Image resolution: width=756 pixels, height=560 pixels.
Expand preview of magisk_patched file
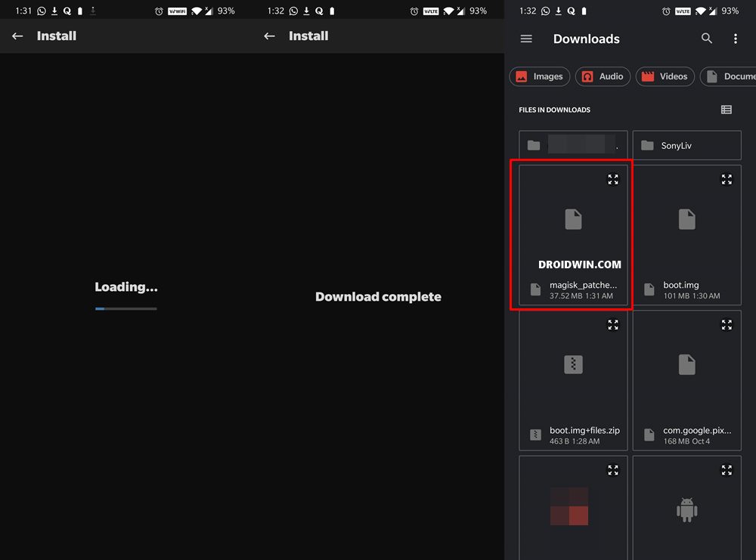coord(613,180)
